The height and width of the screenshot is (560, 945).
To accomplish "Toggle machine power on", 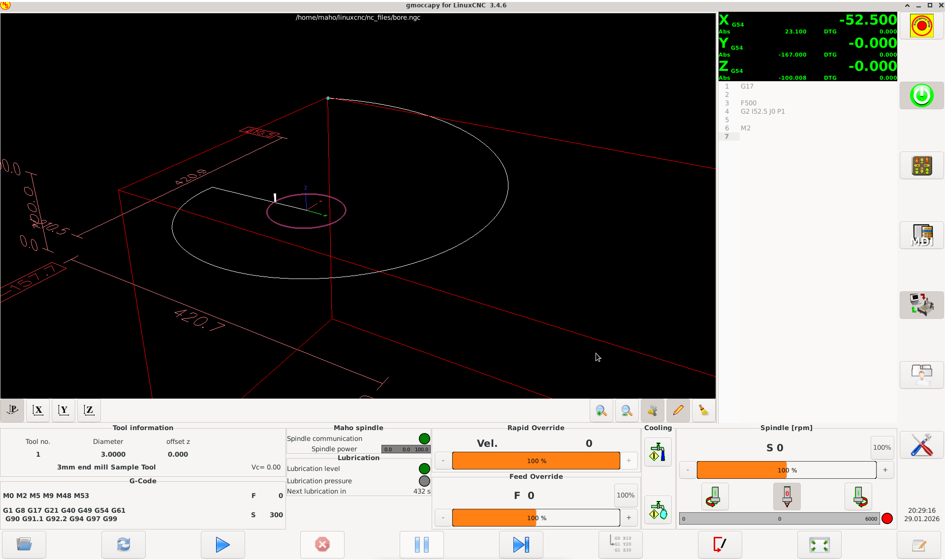I will click(921, 95).
